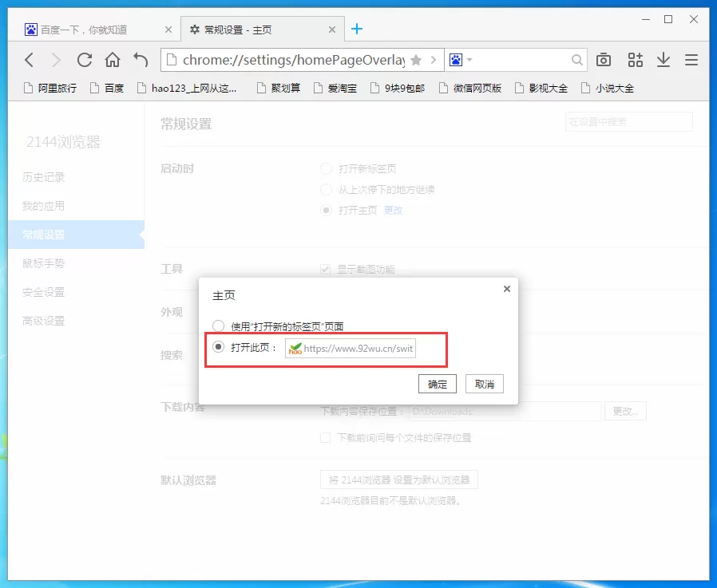Toggle the 显示截图功能 checkbox
The image size is (717, 588).
coord(325,270)
